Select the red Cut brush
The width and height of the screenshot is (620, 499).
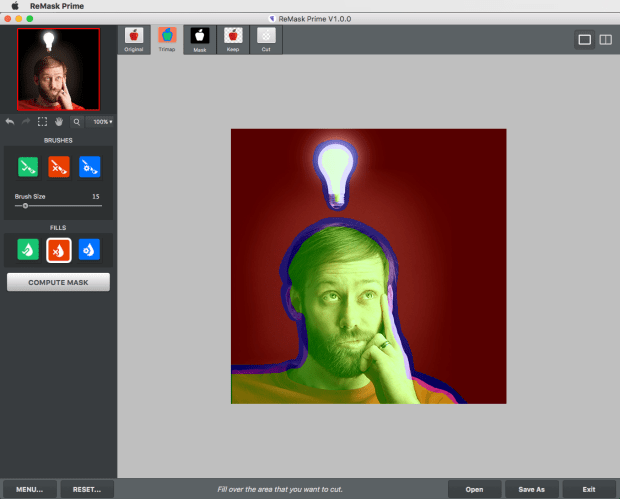pyautogui.click(x=59, y=166)
